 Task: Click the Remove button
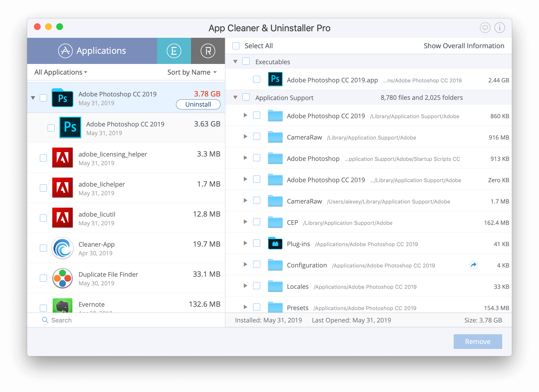[x=477, y=341]
